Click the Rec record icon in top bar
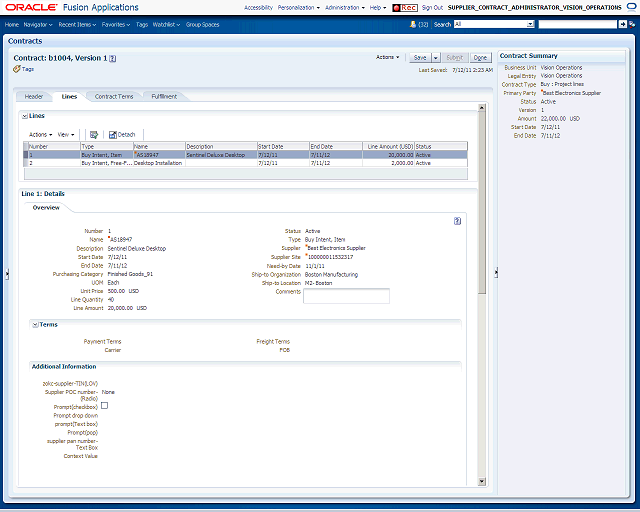The height and width of the screenshot is (512, 640). pyautogui.click(x=405, y=8)
